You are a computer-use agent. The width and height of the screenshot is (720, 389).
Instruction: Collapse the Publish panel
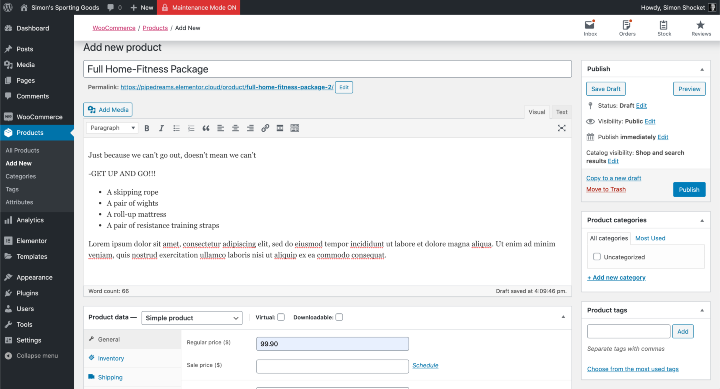pyautogui.click(x=702, y=69)
